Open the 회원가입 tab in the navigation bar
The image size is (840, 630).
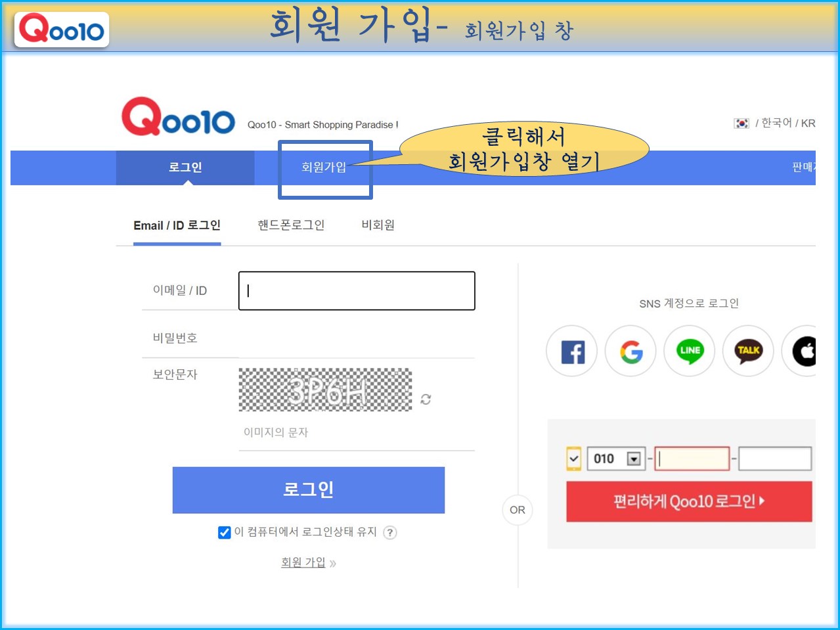pos(324,168)
